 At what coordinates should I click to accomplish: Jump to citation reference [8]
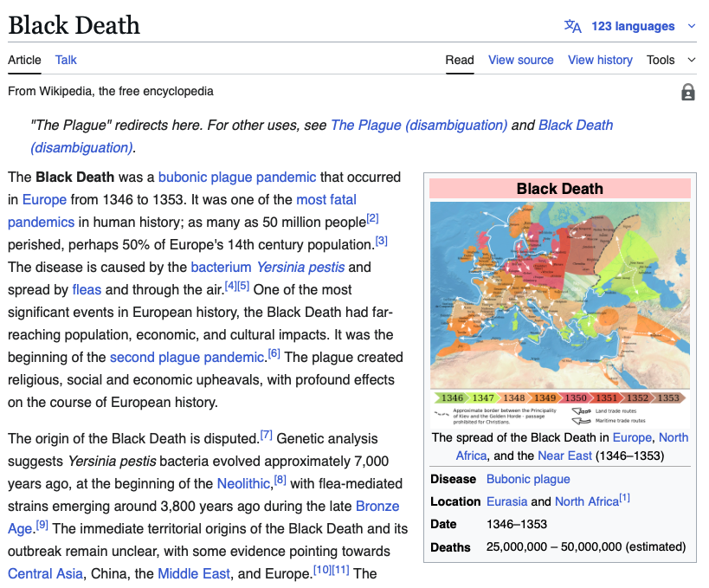[x=280, y=480]
